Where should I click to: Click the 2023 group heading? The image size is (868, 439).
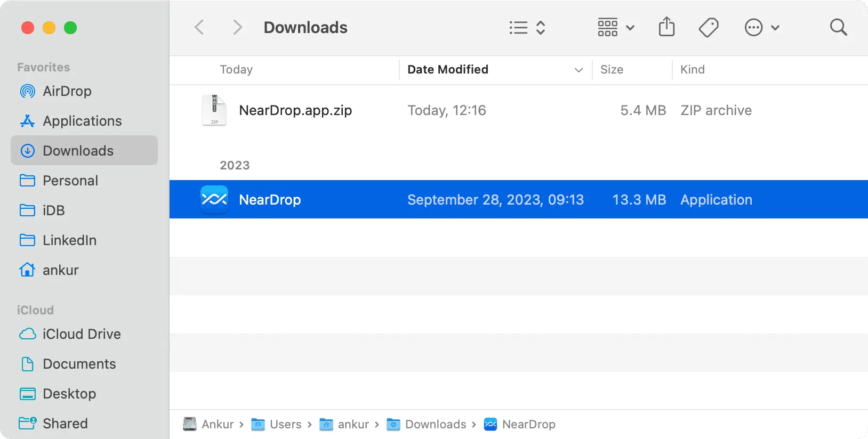click(235, 165)
